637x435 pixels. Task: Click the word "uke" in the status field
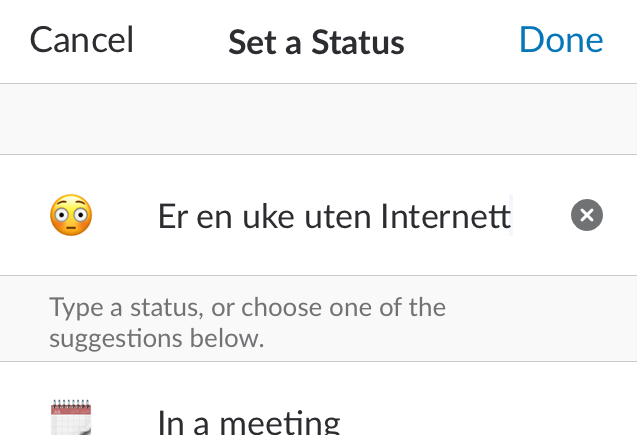[268, 216]
